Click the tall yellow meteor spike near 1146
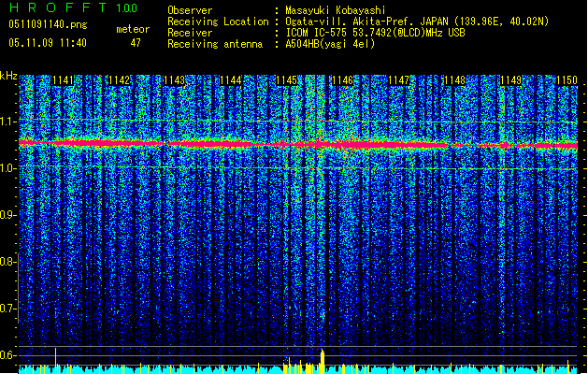Screen dimensions: 588x374 click(x=323, y=361)
